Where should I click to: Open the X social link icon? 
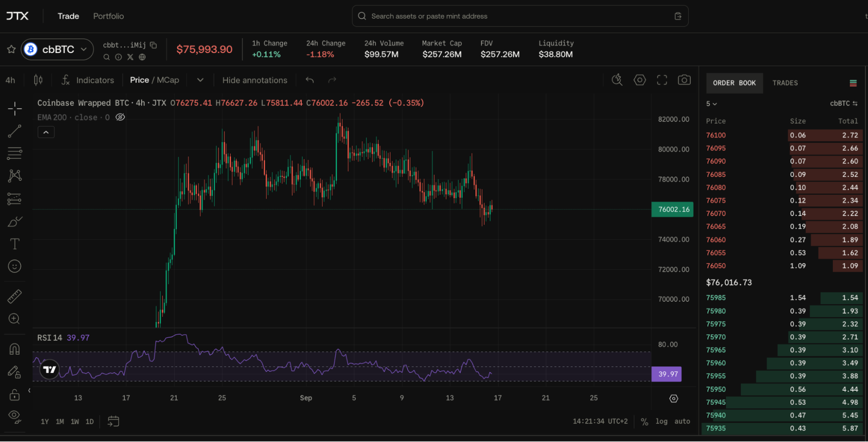click(x=130, y=57)
